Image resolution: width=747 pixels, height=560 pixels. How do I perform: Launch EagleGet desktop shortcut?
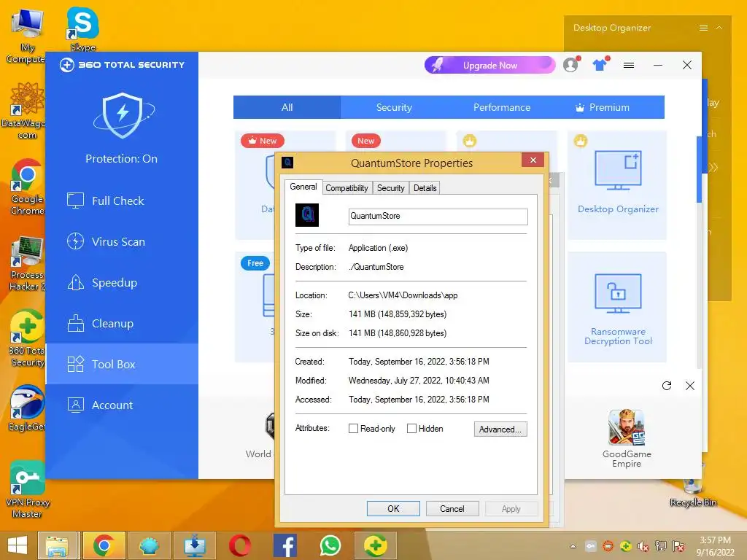(x=27, y=408)
